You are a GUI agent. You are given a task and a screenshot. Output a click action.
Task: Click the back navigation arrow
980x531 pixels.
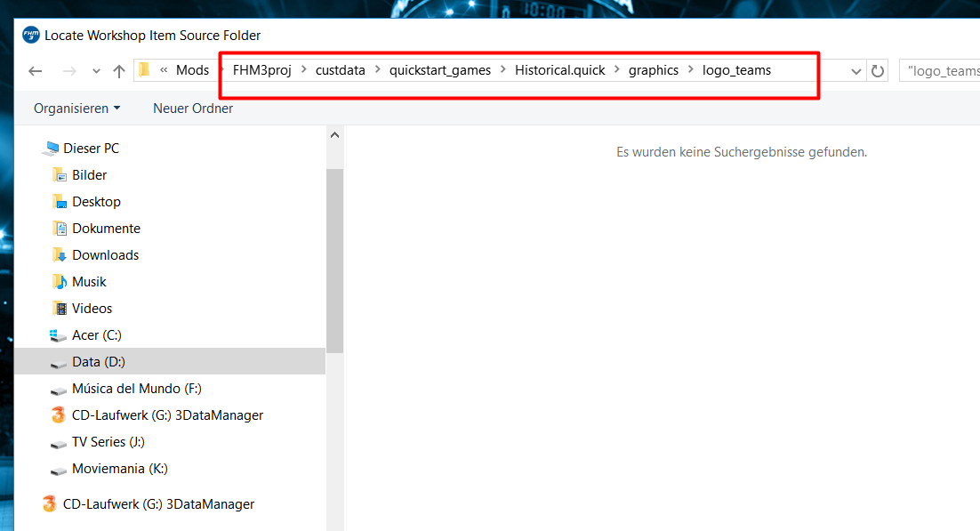point(36,71)
